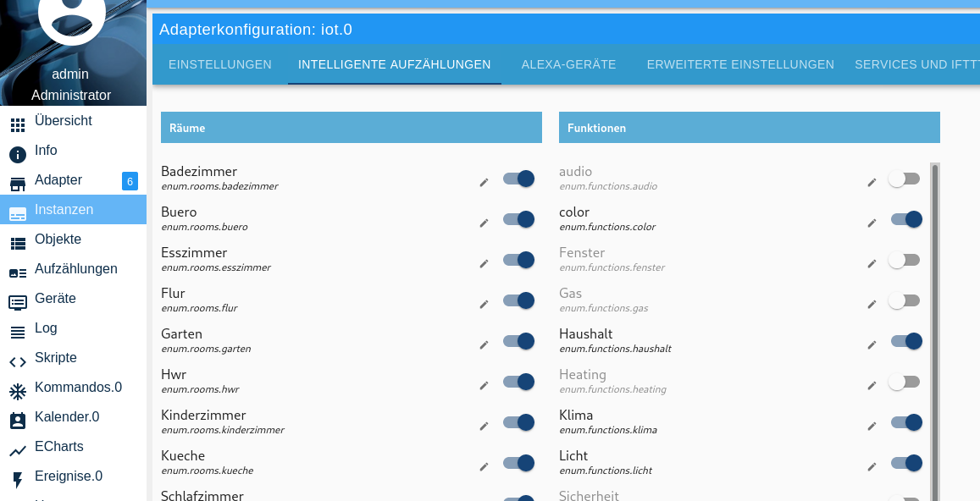
Task: Toggle the Kinderzimmer room switch
Action: pos(518,422)
